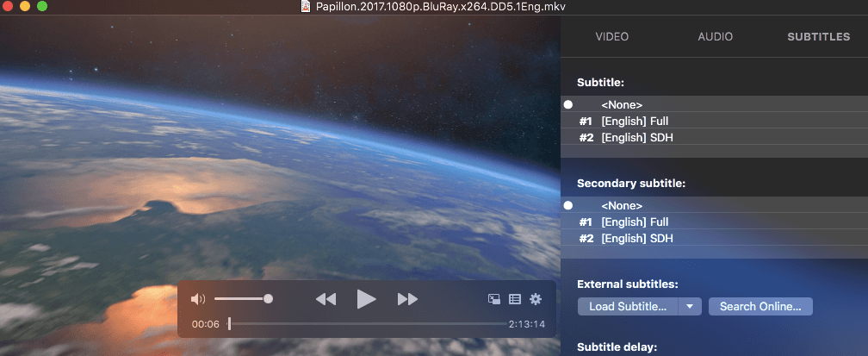
Task: Switch to the VIDEO tab
Action: tap(611, 36)
